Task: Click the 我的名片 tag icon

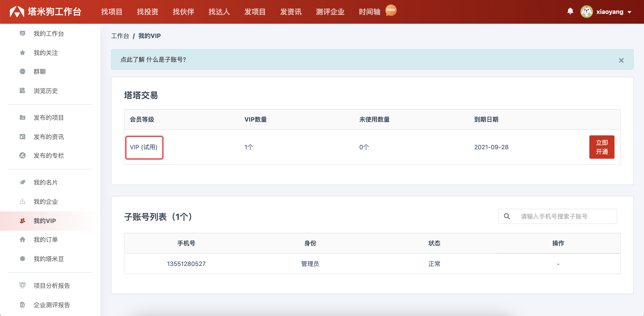Action: point(23,182)
